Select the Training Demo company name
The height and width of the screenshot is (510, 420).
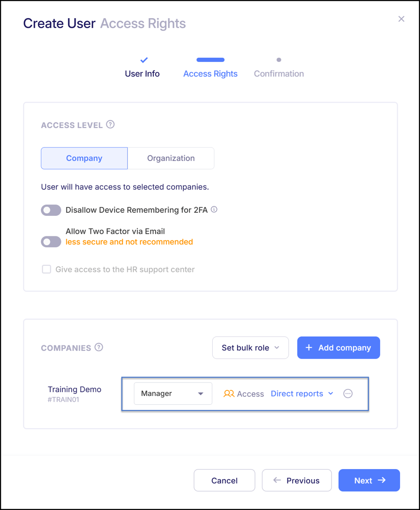[74, 389]
